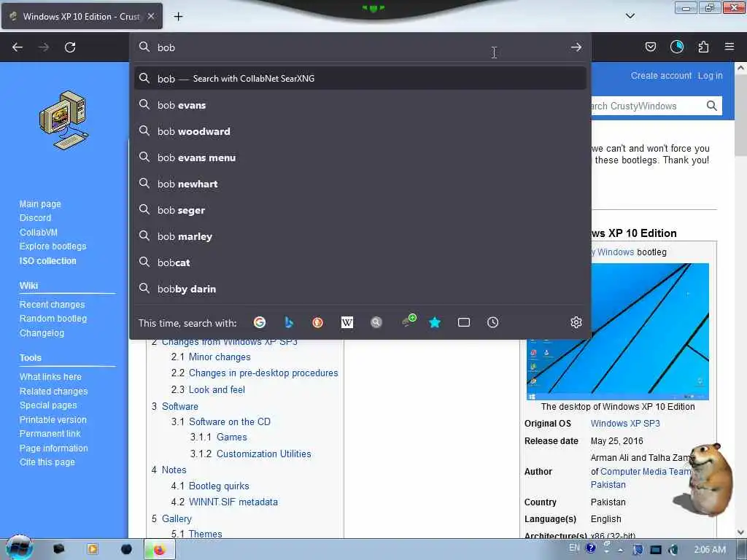Choose the 'bobby darin' suggestion
This screenshot has height=560, width=747.
pos(360,289)
